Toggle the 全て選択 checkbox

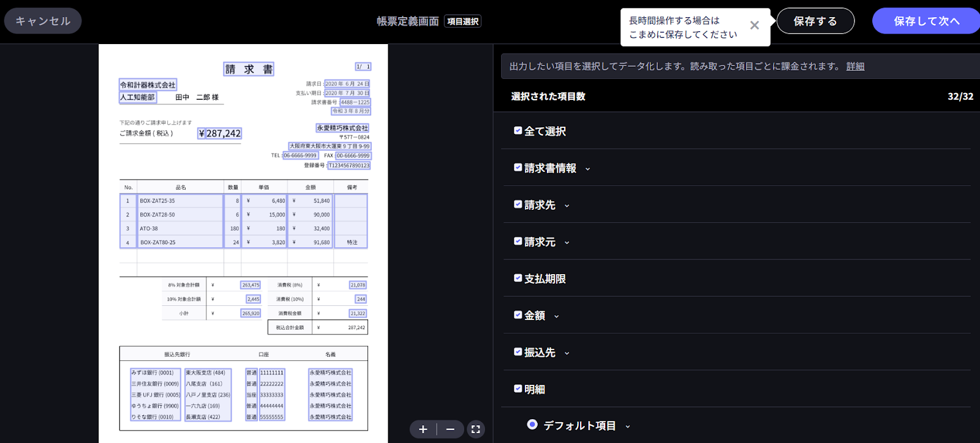pyautogui.click(x=518, y=130)
